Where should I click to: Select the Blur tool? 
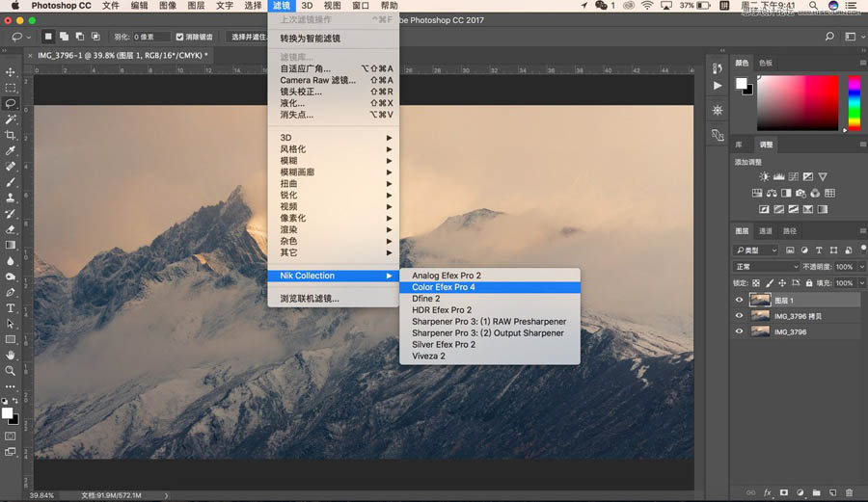pos(11,261)
